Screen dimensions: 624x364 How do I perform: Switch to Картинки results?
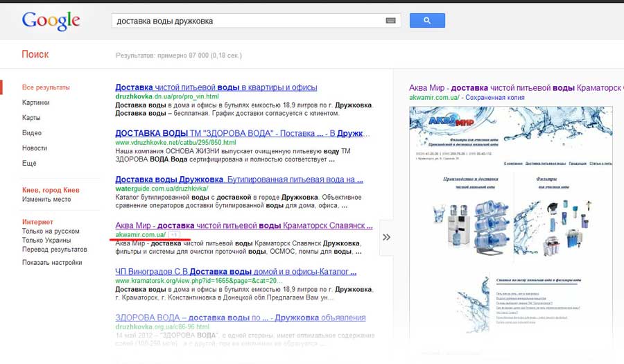click(36, 102)
